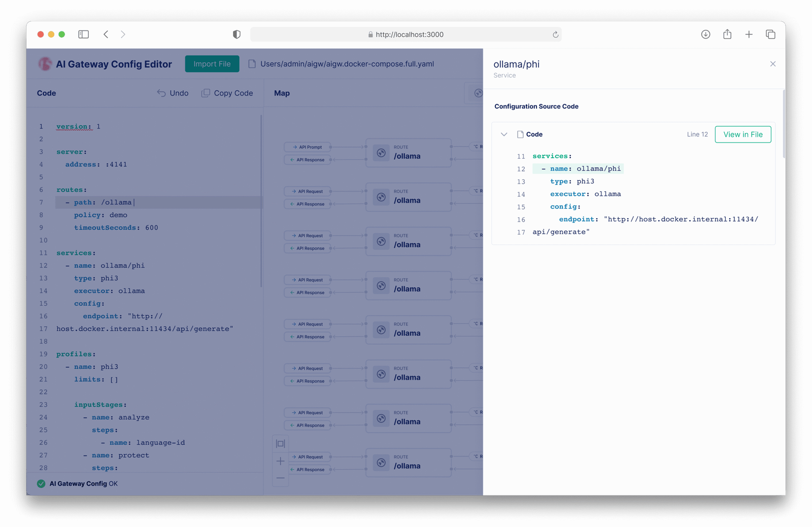Click the View in File button
The height and width of the screenshot is (527, 812).
(742, 134)
